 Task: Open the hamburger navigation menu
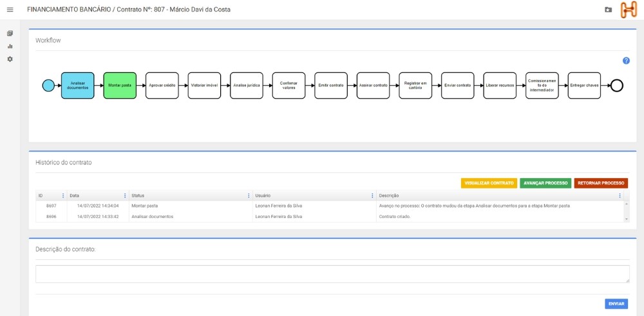10,10
